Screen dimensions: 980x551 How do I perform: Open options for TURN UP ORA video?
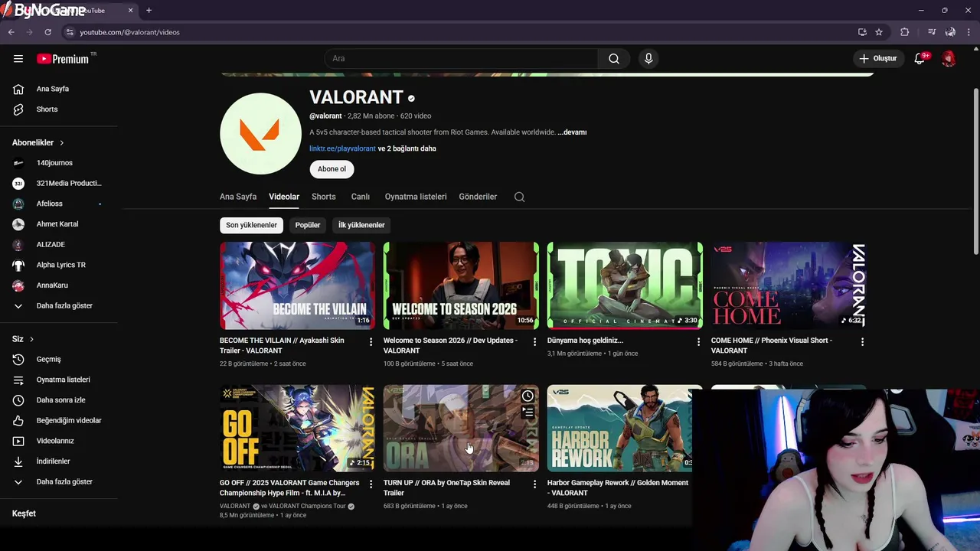coord(535,484)
